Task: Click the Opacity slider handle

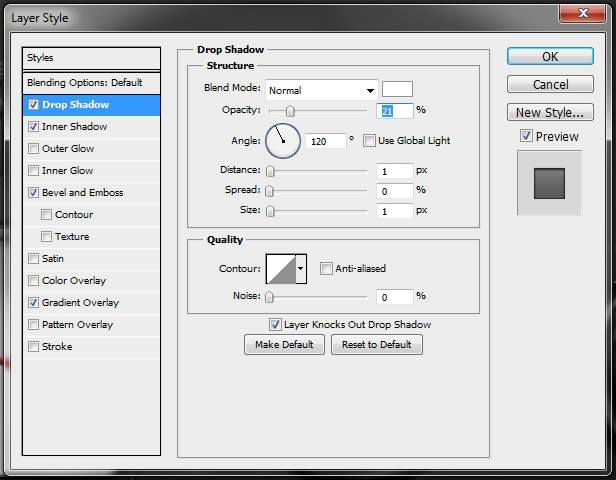Action: click(x=290, y=111)
